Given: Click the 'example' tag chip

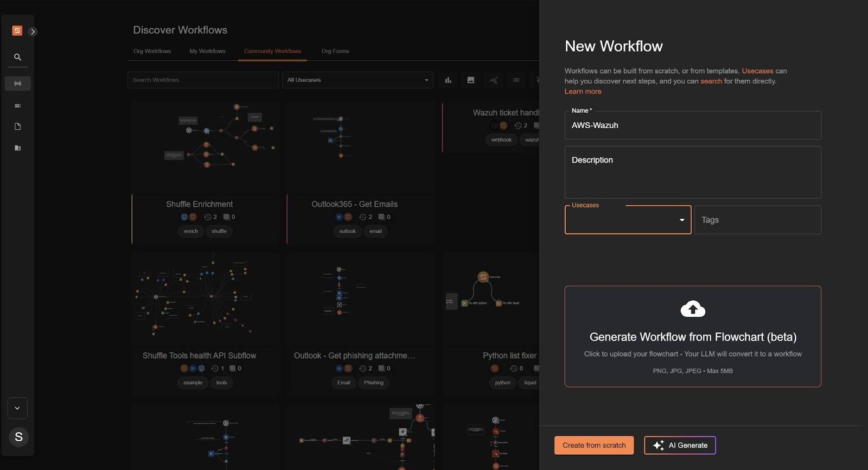Looking at the screenshot, I should coord(193,383).
